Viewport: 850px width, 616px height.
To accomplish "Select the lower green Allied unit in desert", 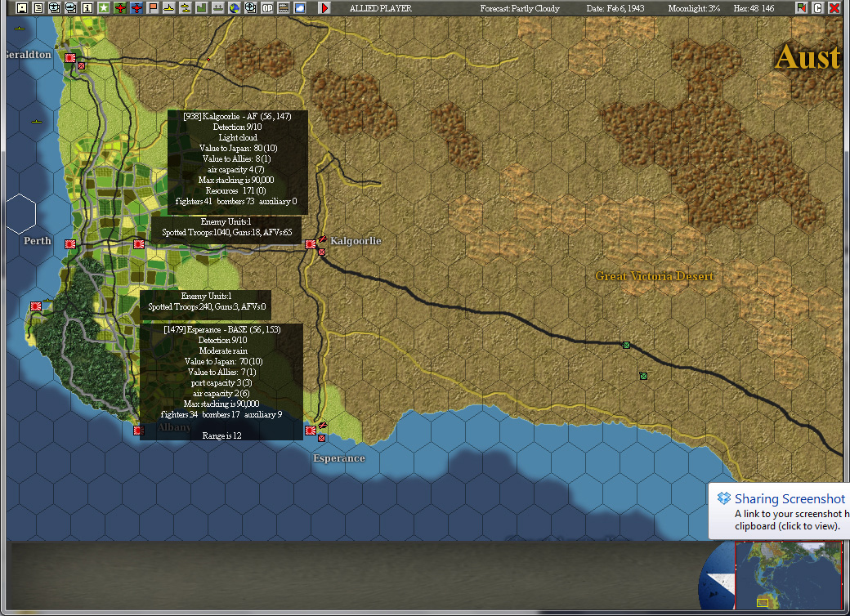I will pos(643,376).
